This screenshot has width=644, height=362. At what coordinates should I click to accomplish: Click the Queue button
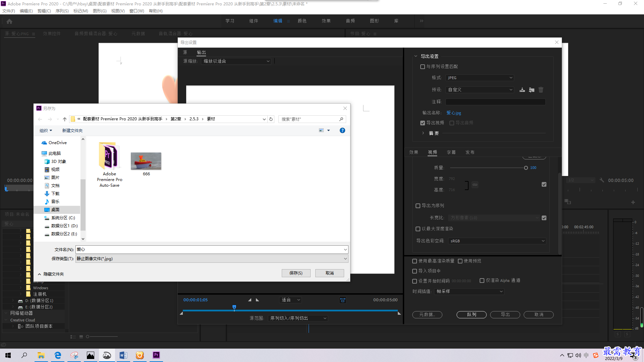[x=472, y=315]
